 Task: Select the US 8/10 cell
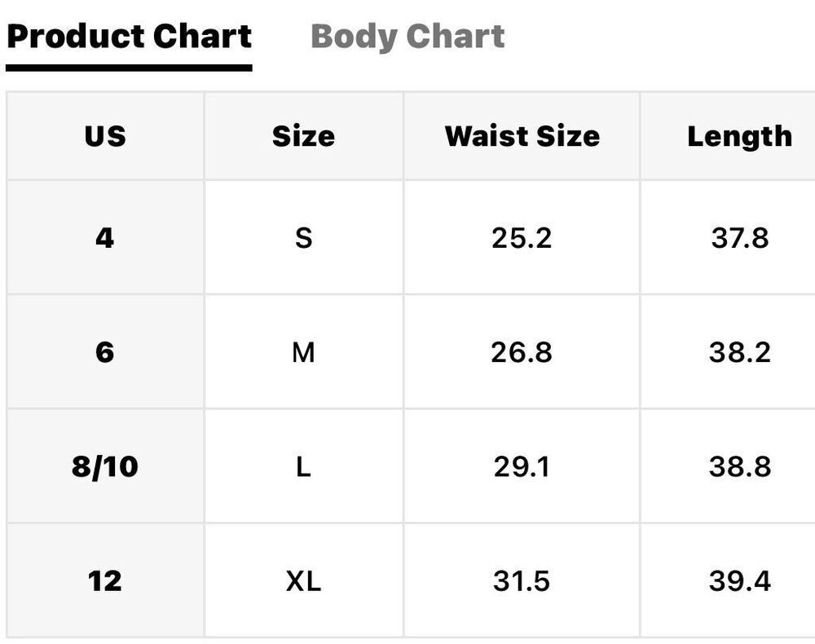coord(105,466)
